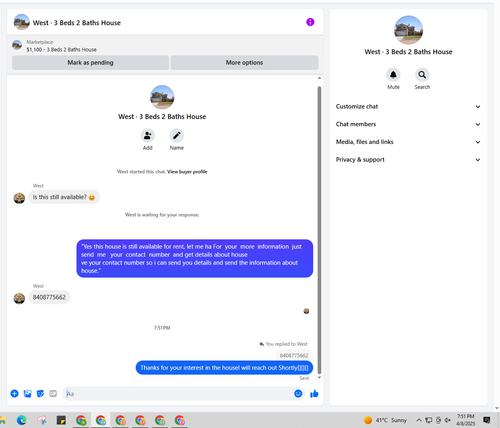Click West's 8408775662 message bubble
The image size is (500, 428).
[x=49, y=297]
